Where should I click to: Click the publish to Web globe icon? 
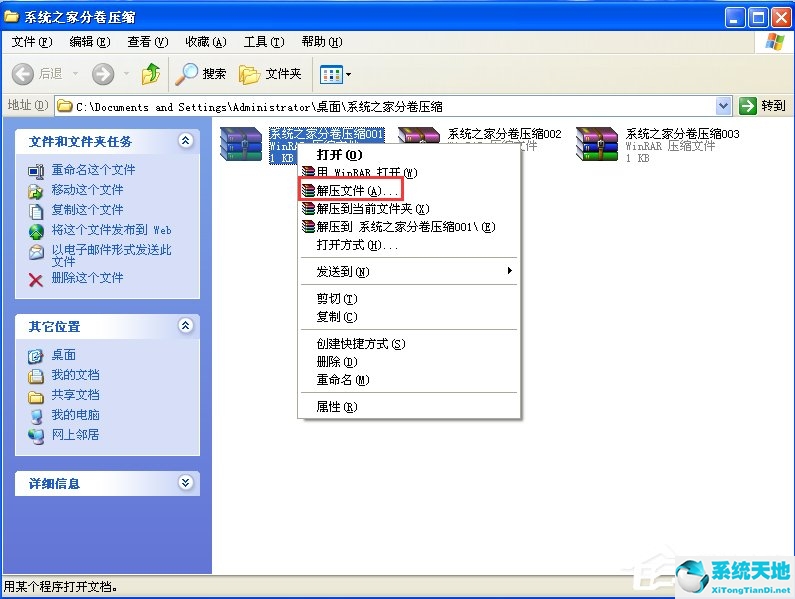(36, 231)
